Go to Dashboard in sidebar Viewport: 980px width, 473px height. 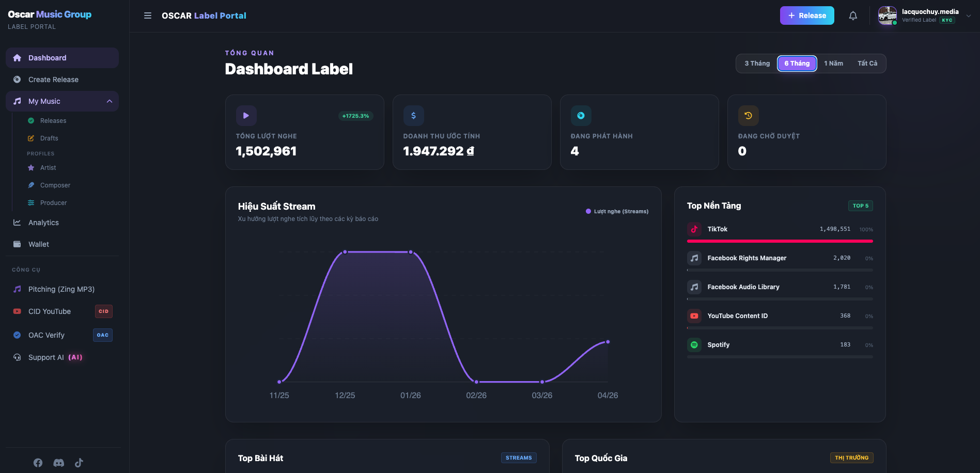(62, 58)
